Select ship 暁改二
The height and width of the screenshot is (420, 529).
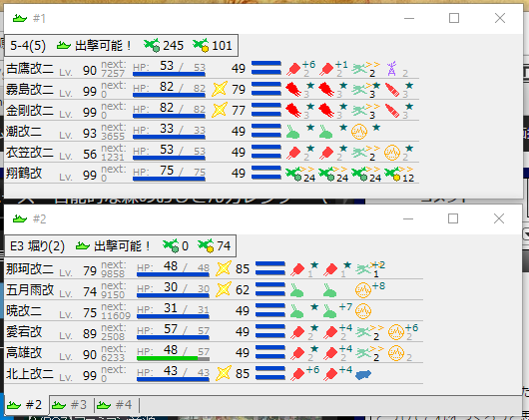(x=24, y=311)
